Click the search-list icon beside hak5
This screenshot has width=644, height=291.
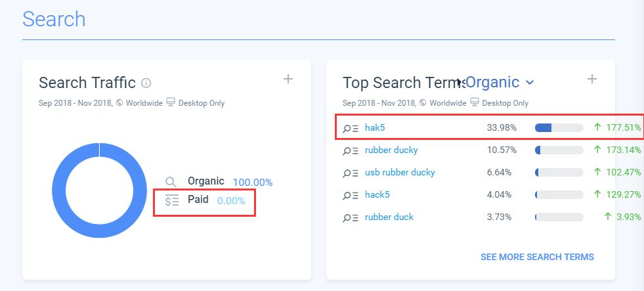coord(351,128)
